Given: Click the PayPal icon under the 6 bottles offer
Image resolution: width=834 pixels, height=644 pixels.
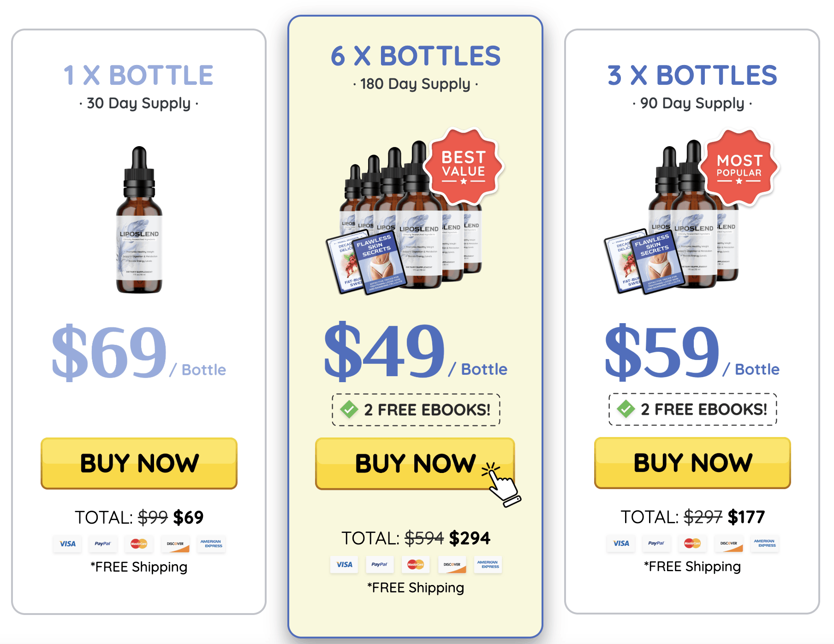Looking at the screenshot, I should tap(380, 565).
